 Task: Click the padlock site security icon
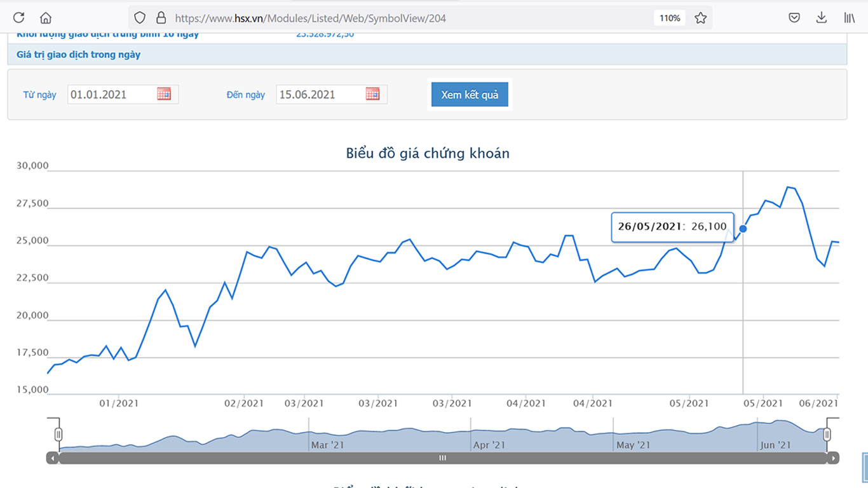point(161,18)
